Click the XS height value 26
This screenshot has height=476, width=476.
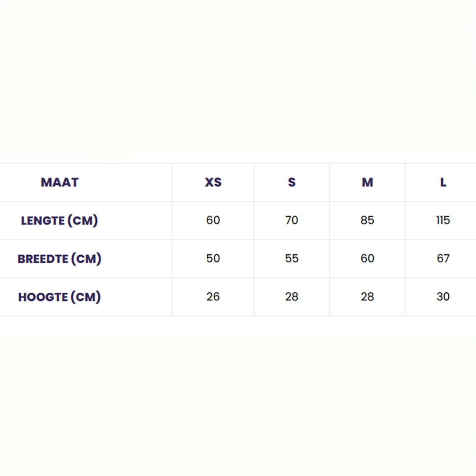point(213,297)
